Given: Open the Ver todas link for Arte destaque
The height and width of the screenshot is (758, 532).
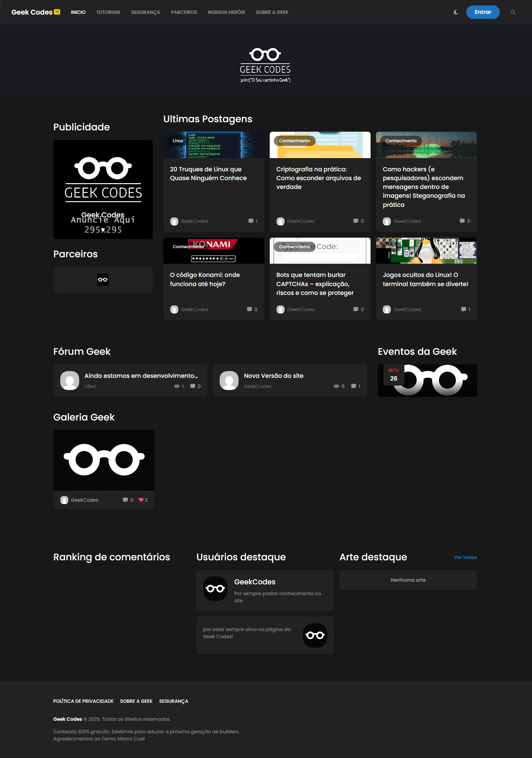Looking at the screenshot, I should (465, 557).
